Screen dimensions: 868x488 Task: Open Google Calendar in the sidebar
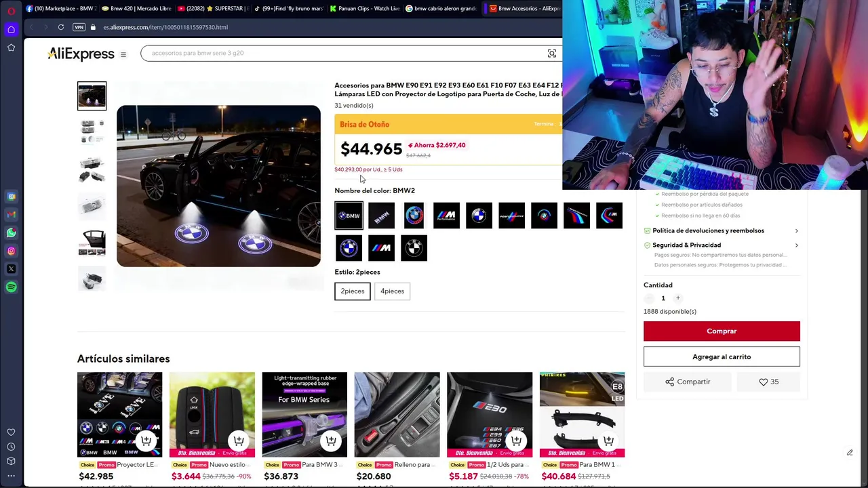click(11, 197)
